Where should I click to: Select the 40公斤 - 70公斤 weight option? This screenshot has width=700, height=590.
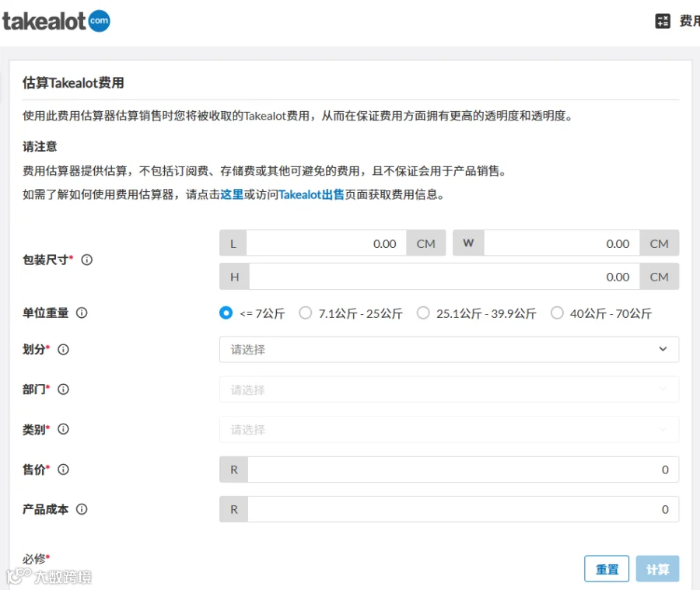tap(557, 312)
